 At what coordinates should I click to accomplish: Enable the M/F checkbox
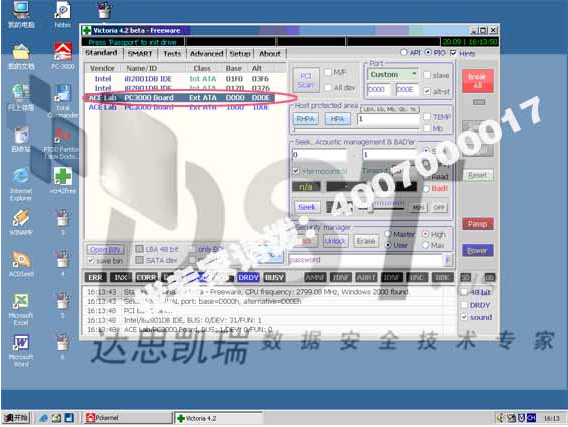click(x=328, y=72)
